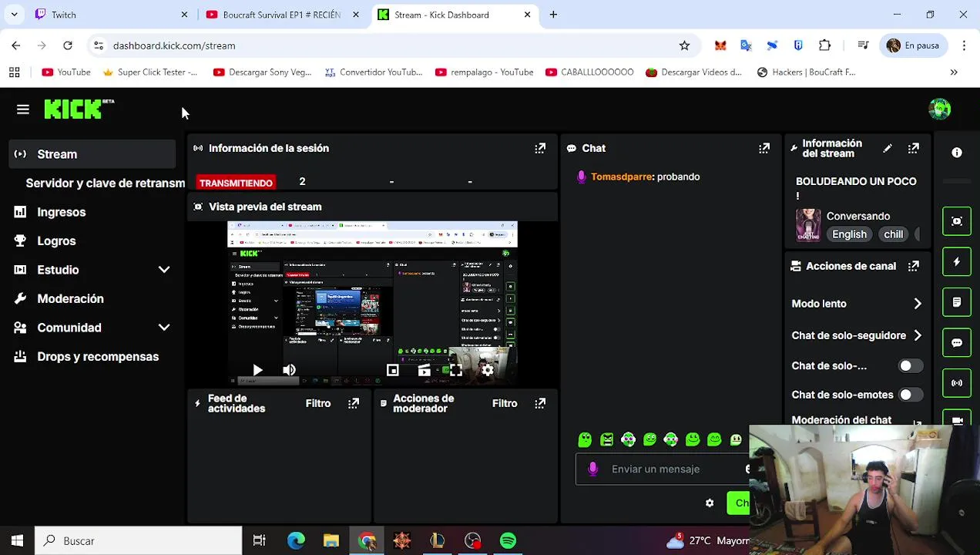Click the browser address bar
The height and width of the screenshot is (555, 980).
393,45
